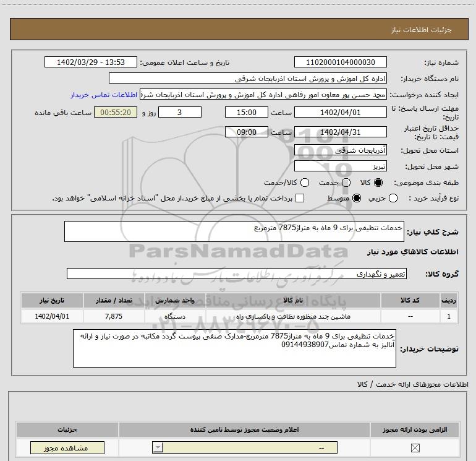Click the ردیف column header
This screenshot has width=476, height=461.
click(449, 301)
